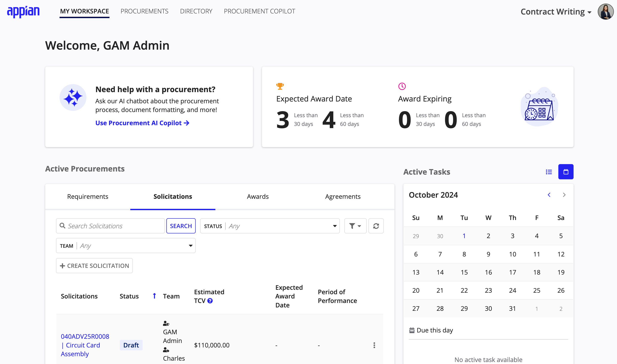The height and width of the screenshot is (364, 617).
Task: Navigate to next month arrow in calendar
Action: 564,194
